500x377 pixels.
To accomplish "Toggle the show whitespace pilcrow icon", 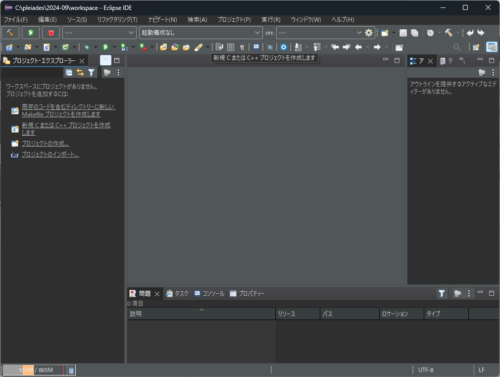I will [x=242, y=47].
